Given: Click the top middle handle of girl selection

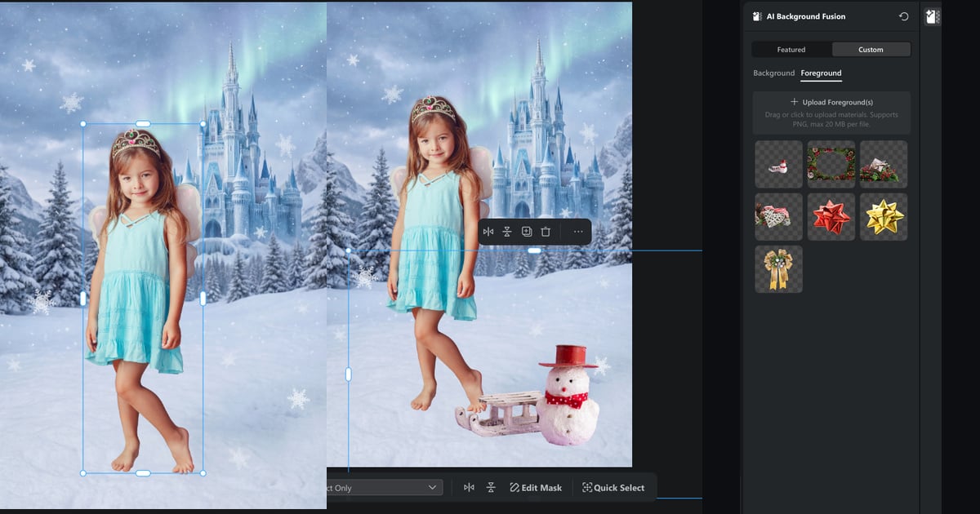Looking at the screenshot, I should point(143,124).
